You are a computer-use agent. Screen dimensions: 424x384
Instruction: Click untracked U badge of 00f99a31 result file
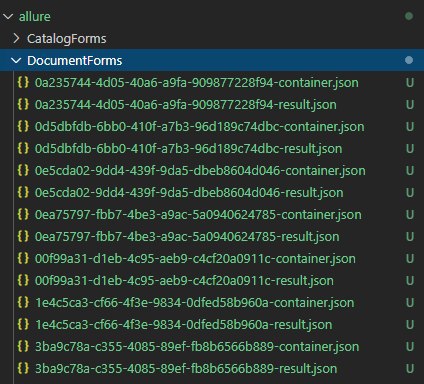pos(410,281)
